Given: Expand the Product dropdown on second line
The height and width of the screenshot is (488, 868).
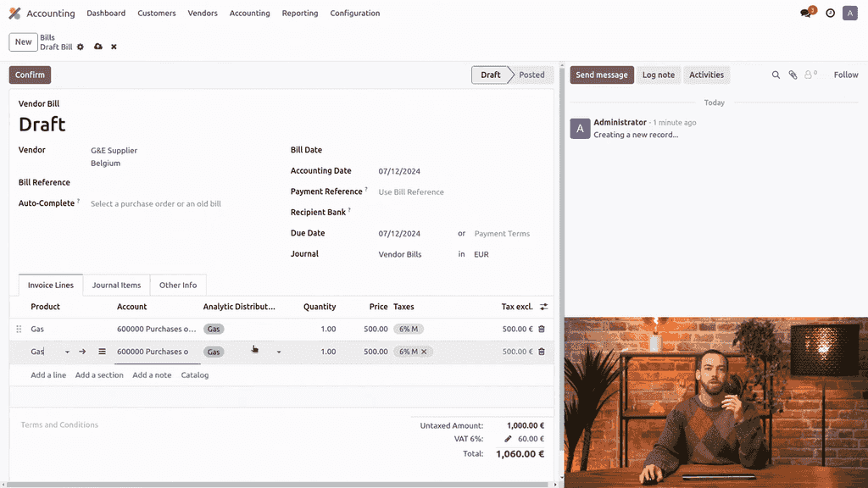Looking at the screenshot, I should (x=67, y=352).
